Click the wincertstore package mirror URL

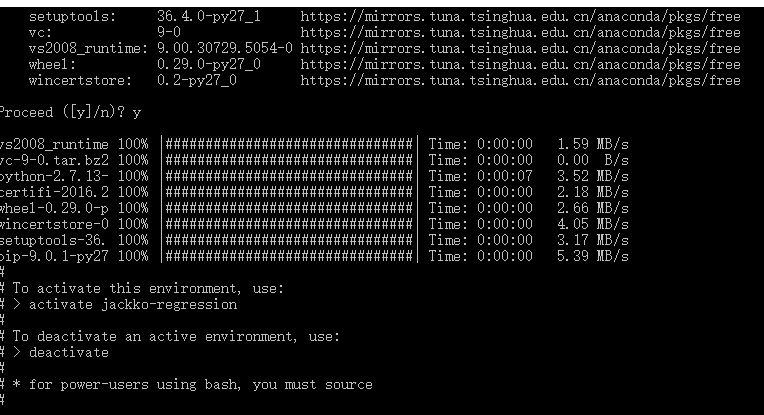coord(520,81)
